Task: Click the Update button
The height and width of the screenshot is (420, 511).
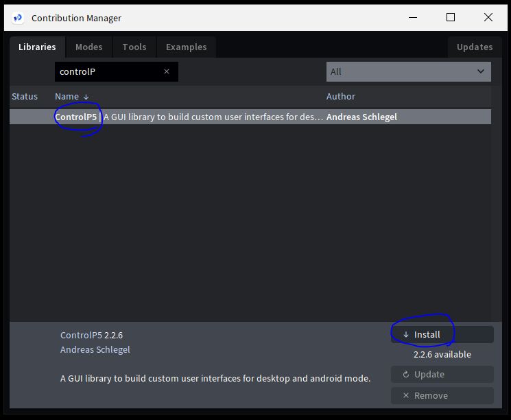Action: [442, 374]
